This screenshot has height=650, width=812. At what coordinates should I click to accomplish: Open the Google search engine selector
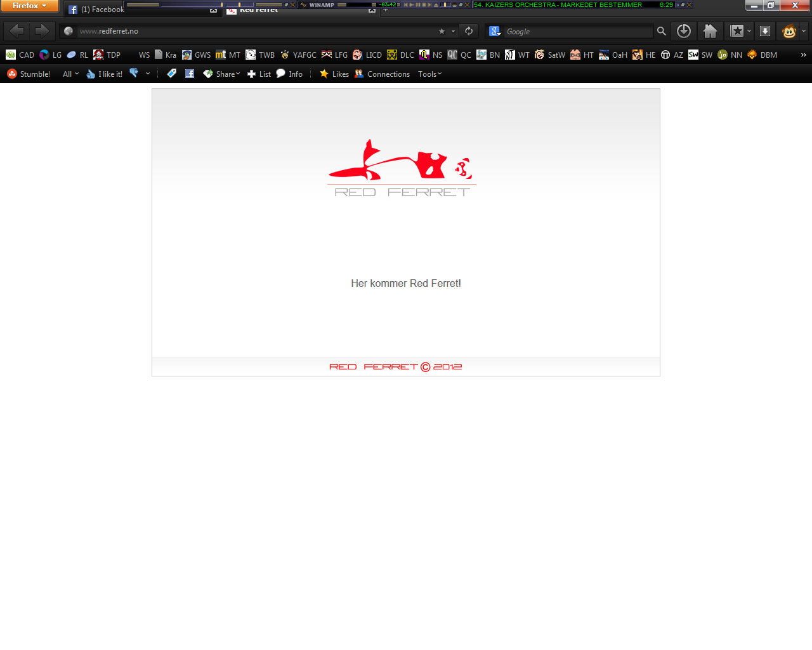pos(495,31)
